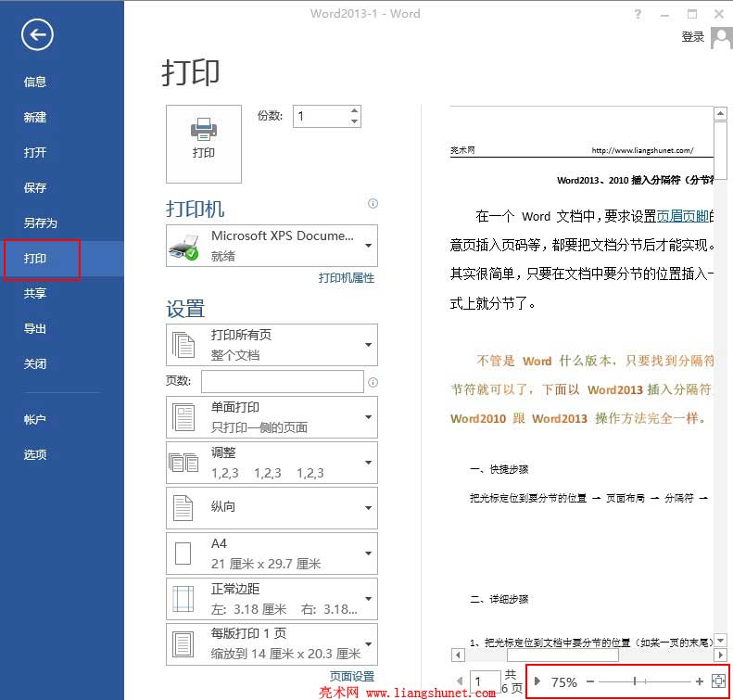Expand 每版打印 1 页 dropdown
The image size is (733, 700).
272,643
